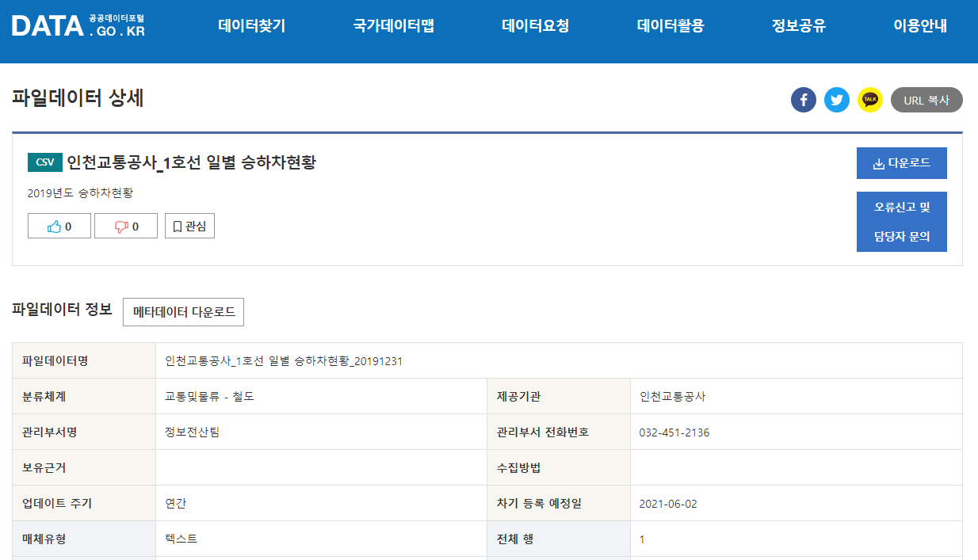Select title 인천교통공사_1호선 일별 승하차현황
Viewport: 978px width, 560px height.
tap(192, 162)
